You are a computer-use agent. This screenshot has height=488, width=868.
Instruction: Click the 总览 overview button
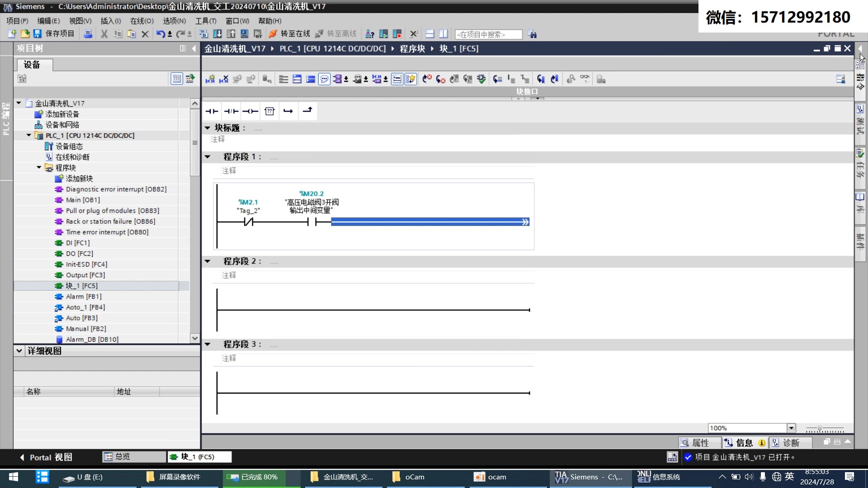134,457
